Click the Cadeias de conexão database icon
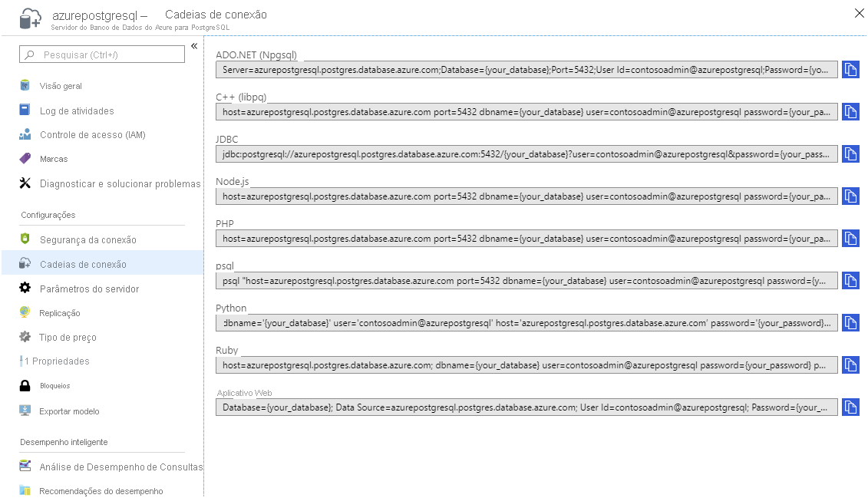Screen dimensions: 868x498 (x=25, y=263)
